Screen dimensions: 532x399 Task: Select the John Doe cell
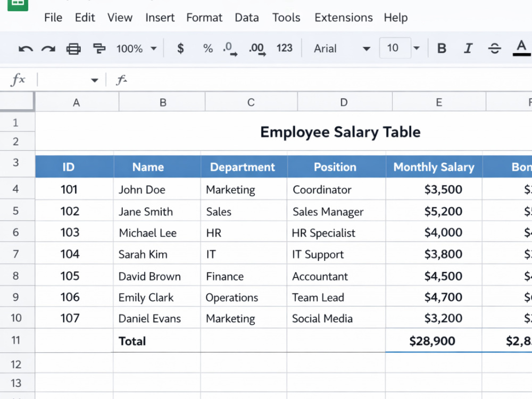tap(157, 189)
